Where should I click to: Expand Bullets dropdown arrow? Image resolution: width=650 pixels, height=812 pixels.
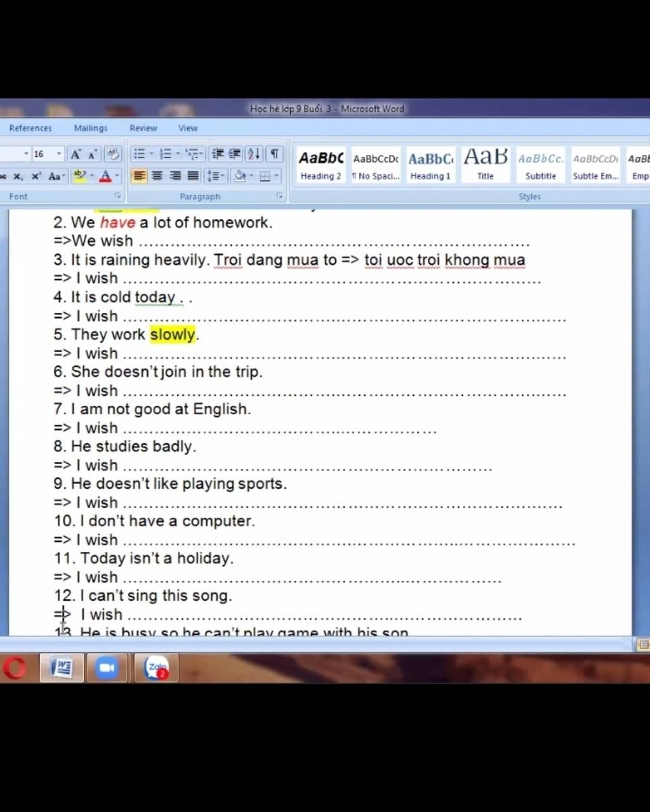tap(151, 154)
